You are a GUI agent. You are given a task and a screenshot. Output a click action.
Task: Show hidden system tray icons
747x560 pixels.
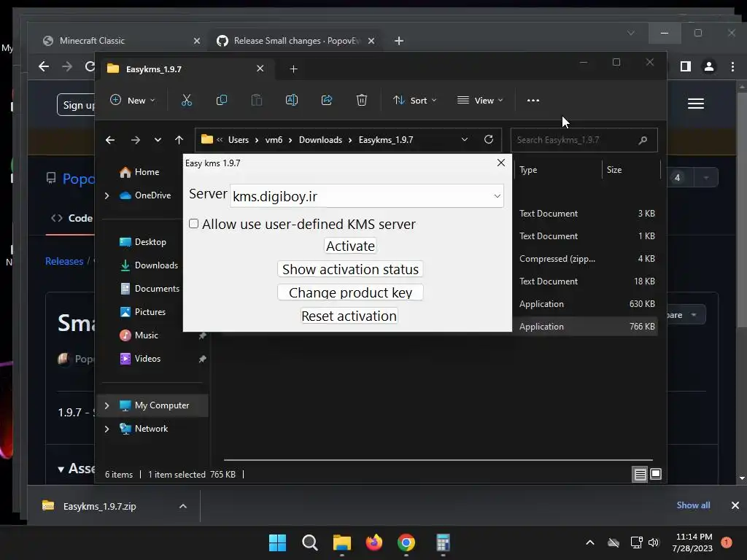pyautogui.click(x=589, y=542)
